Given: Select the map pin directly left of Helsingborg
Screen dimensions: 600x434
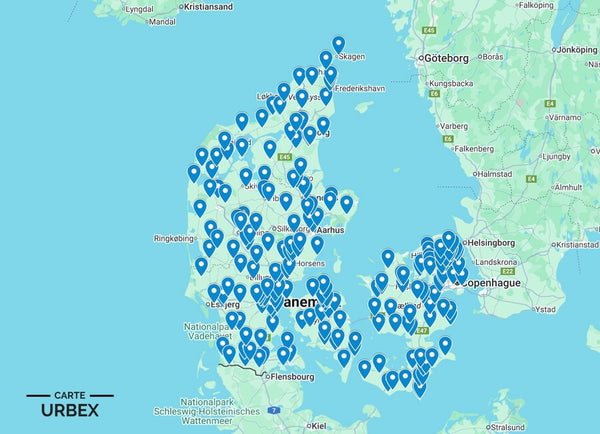Looking at the screenshot, I should coord(449,240).
